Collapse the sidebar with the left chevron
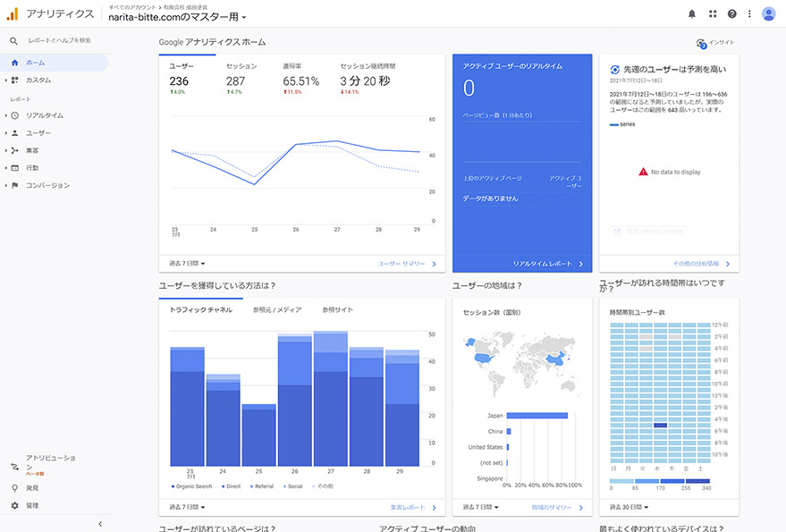 pyautogui.click(x=100, y=523)
